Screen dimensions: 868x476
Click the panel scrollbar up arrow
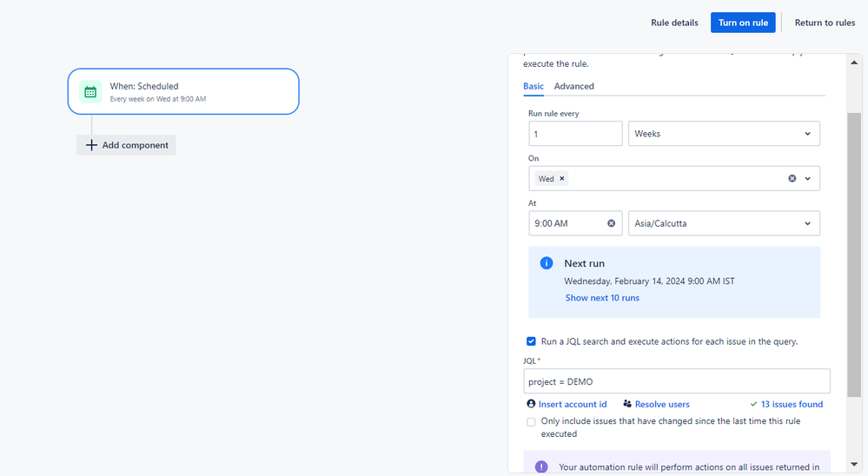tap(854, 63)
